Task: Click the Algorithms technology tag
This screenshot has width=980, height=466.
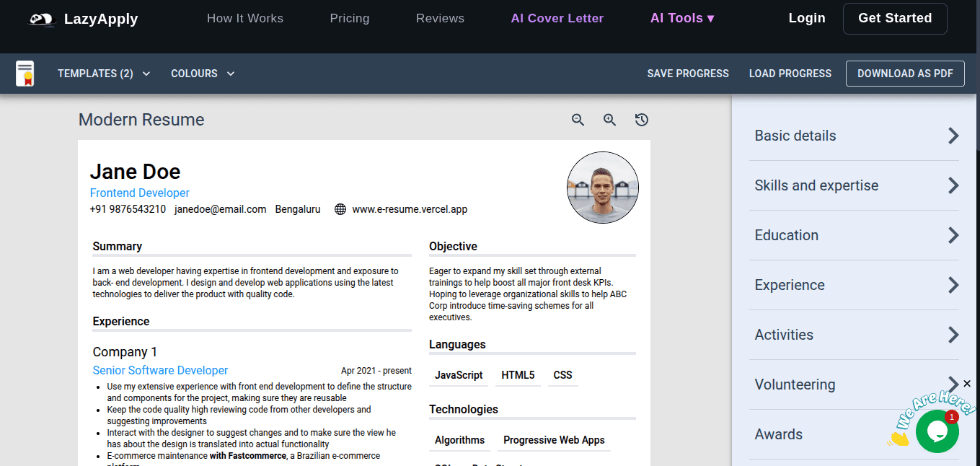Action: point(459,440)
